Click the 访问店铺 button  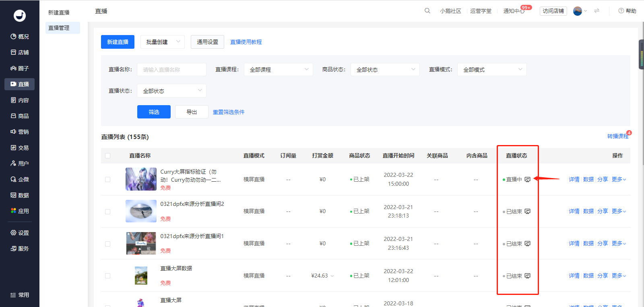(x=553, y=11)
